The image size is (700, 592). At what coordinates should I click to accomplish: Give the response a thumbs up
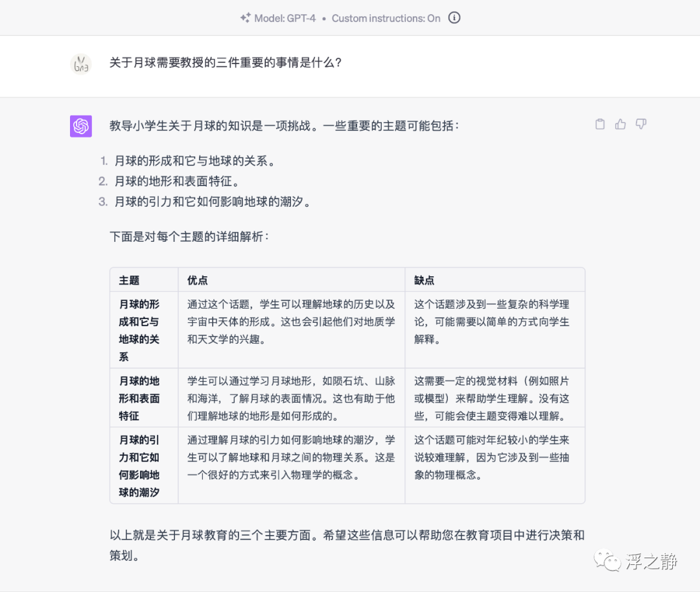coord(620,124)
